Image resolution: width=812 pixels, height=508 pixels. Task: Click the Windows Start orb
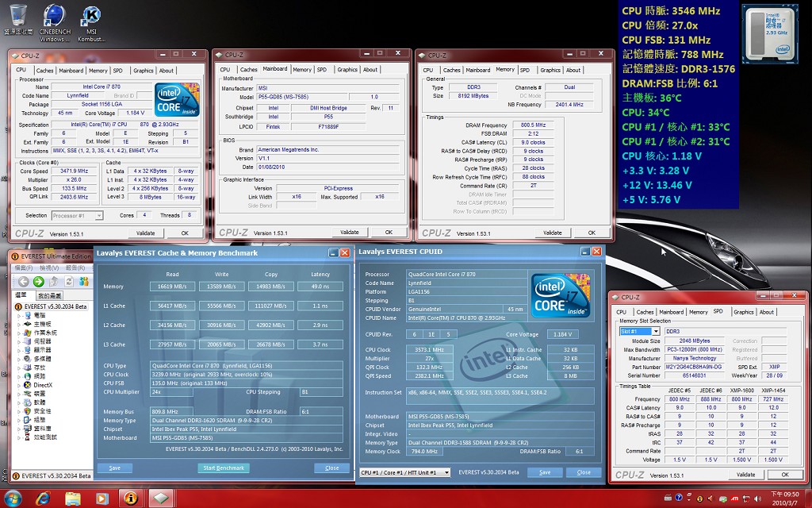(13, 498)
